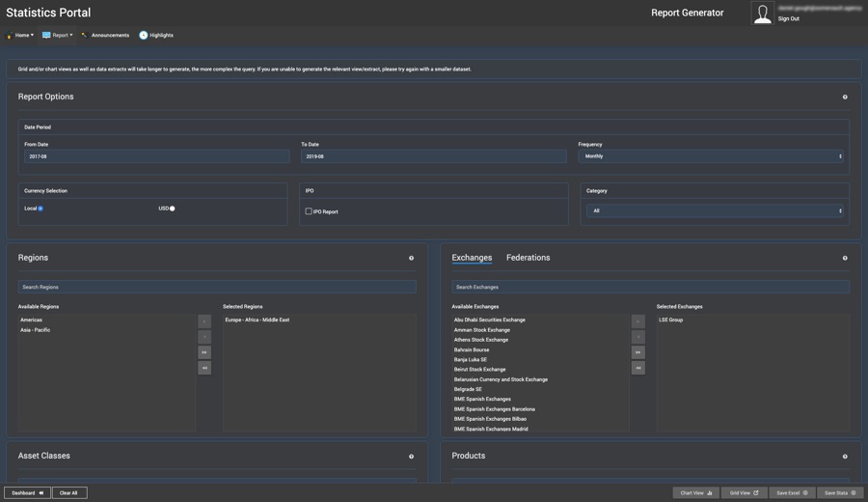Select the Local currency radio button
Image resolution: width=868 pixels, height=502 pixels.
click(41, 209)
